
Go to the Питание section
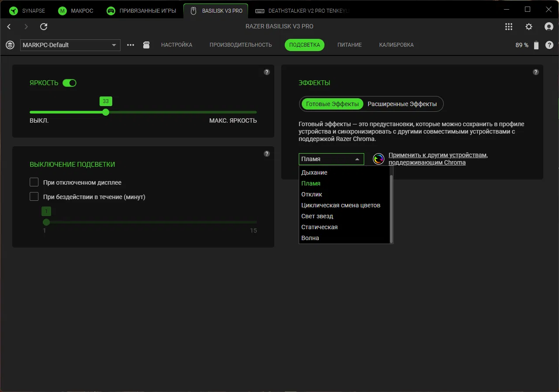click(349, 45)
